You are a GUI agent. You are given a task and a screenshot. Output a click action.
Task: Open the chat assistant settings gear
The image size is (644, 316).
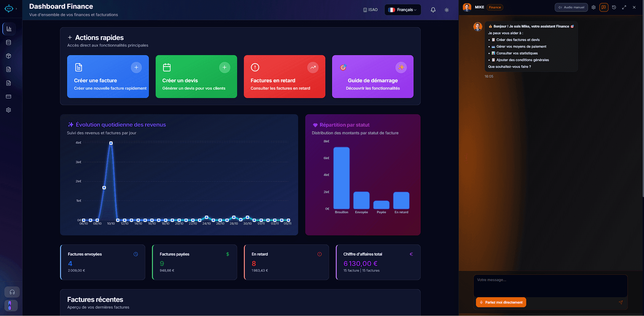(x=593, y=7)
